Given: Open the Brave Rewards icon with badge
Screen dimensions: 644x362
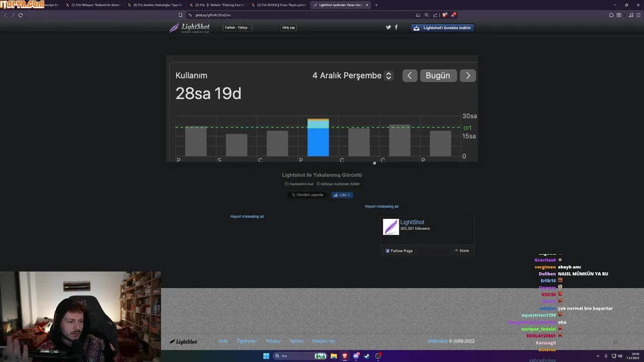Looking at the screenshot, I should (453, 15).
